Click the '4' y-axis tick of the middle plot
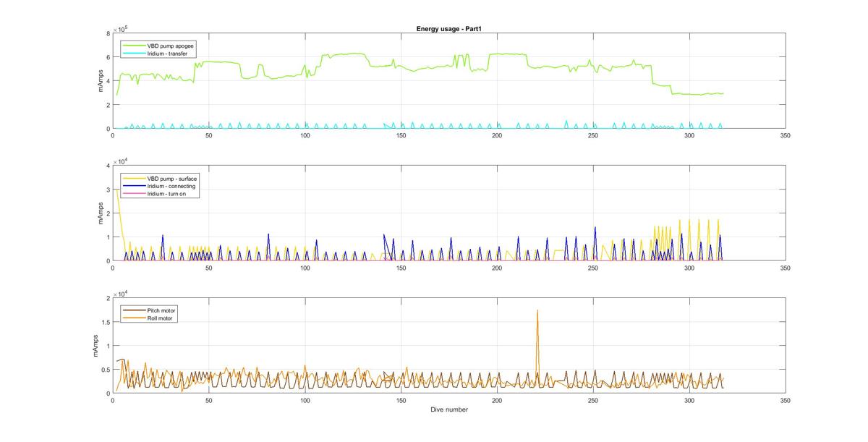 pos(107,166)
